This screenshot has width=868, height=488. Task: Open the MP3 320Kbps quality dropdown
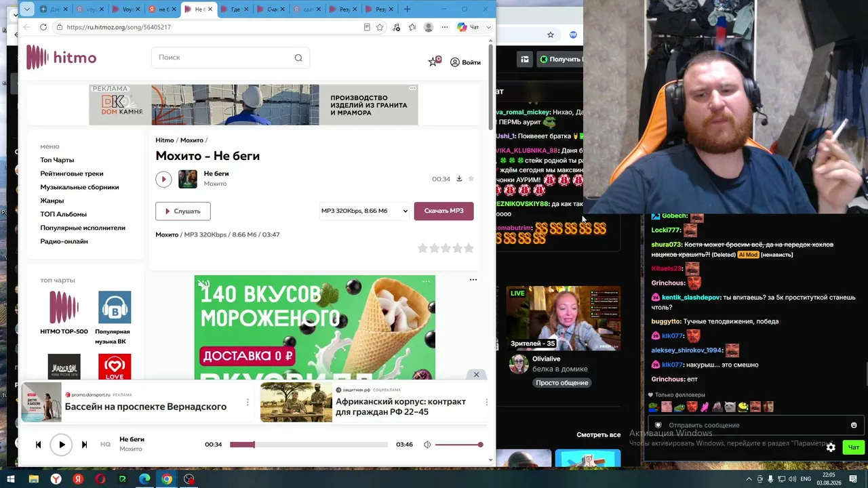364,211
